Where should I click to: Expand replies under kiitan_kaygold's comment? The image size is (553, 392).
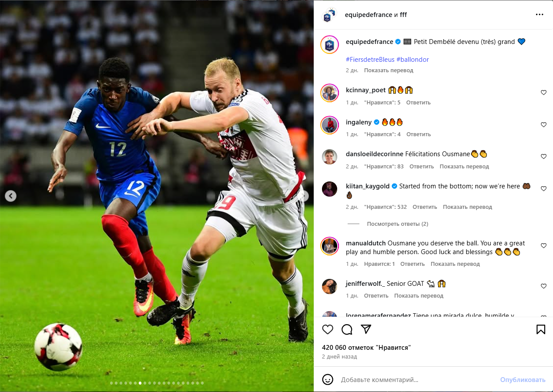(397, 224)
